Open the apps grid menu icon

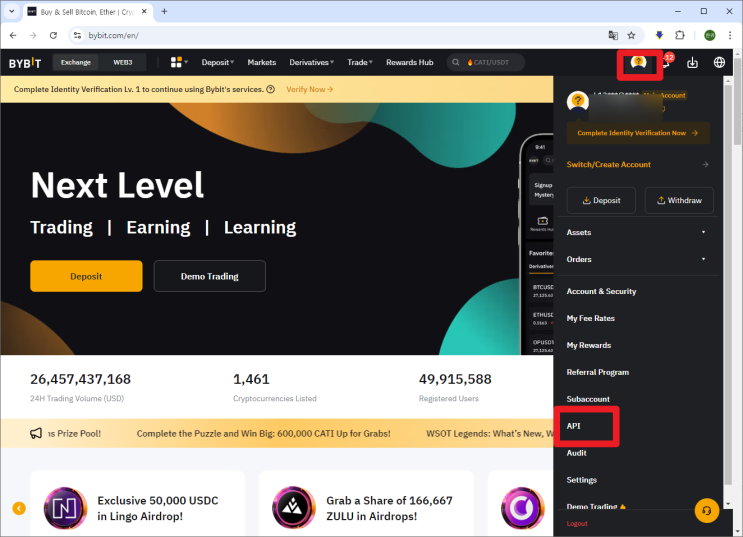[176, 62]
